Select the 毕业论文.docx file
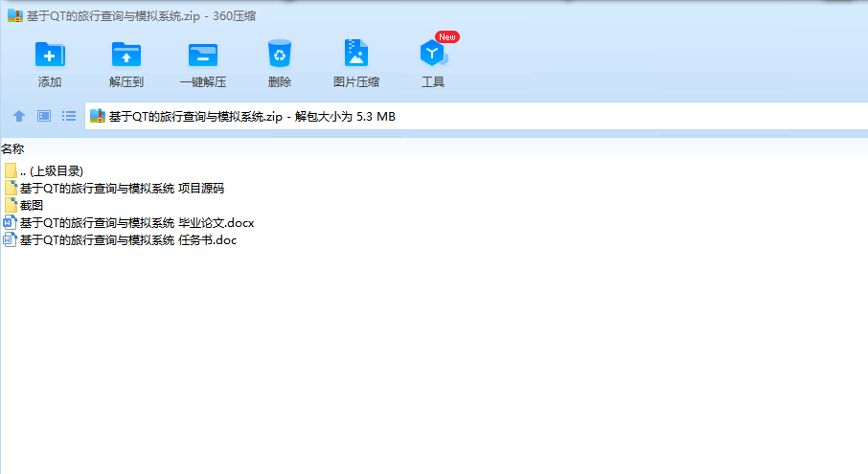This screenshot has height=474, width=868. [129, 223]
